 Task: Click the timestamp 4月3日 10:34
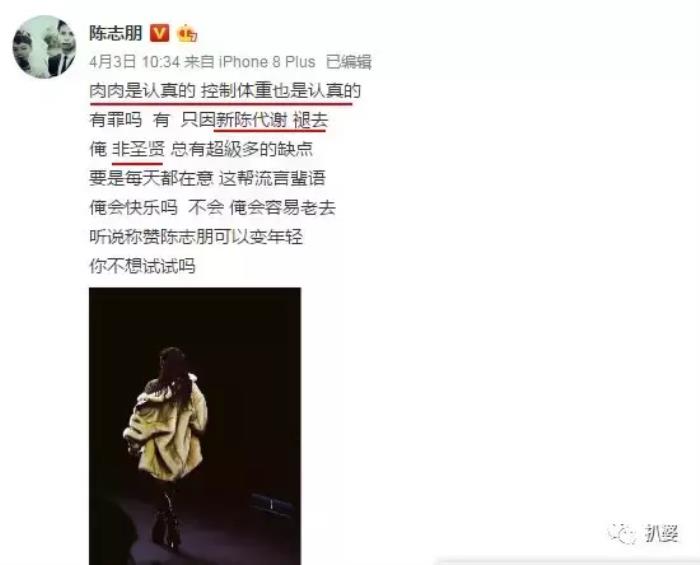(134, 62)
